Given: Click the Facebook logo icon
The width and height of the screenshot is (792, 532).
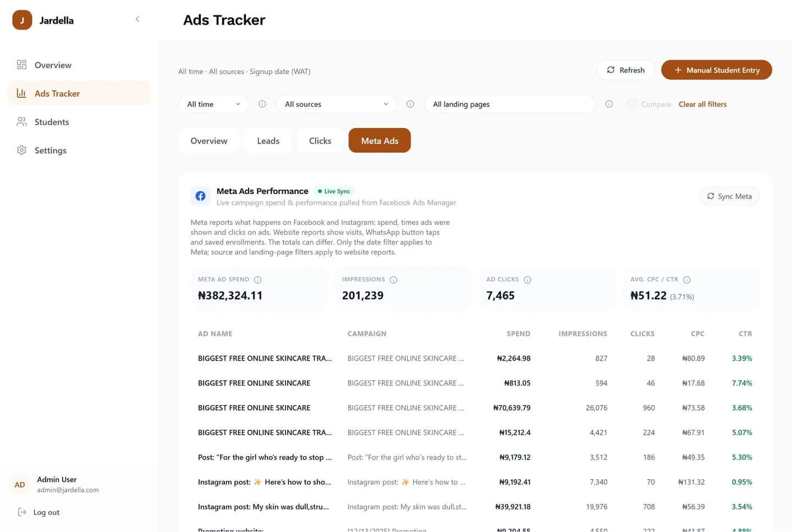Looking at the screenshot, I should pyautogui.click(x=200, y=196).
